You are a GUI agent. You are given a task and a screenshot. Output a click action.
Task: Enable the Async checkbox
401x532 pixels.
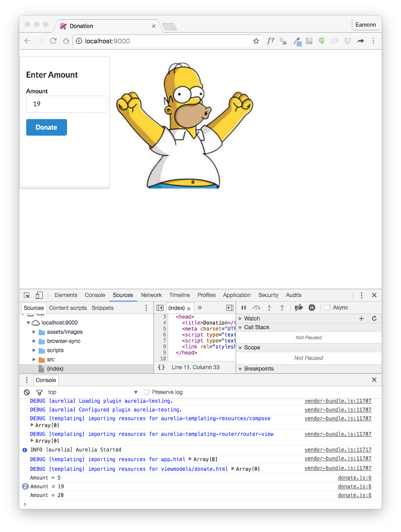click(328, 308)
